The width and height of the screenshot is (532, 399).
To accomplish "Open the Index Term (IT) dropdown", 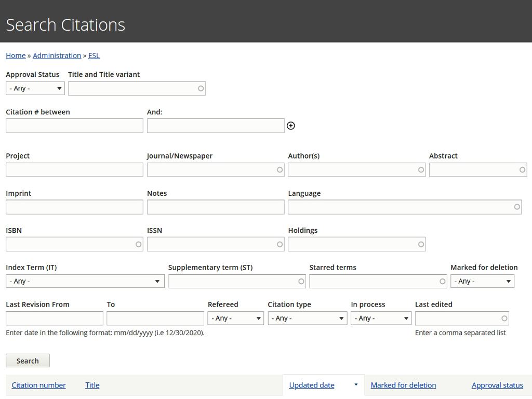I will pos(84,281).
